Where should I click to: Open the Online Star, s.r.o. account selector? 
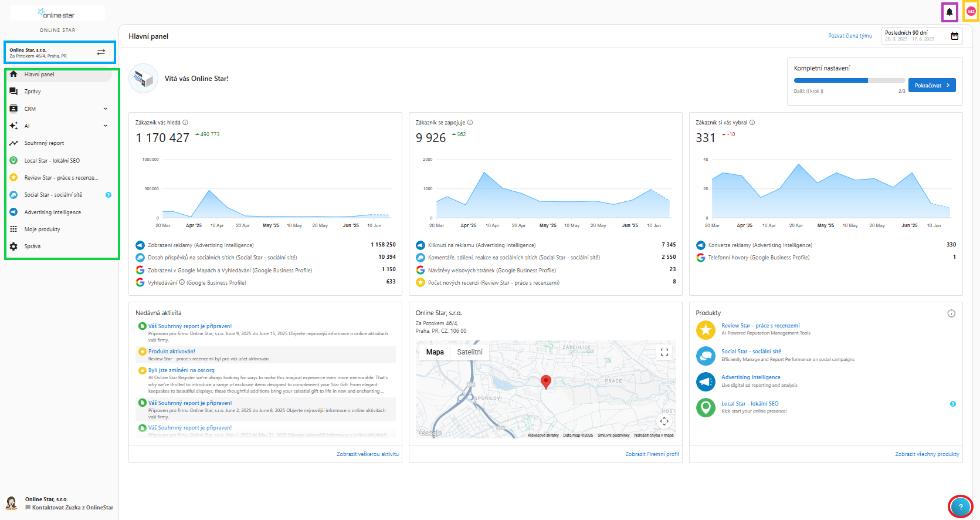click(59, 53)
